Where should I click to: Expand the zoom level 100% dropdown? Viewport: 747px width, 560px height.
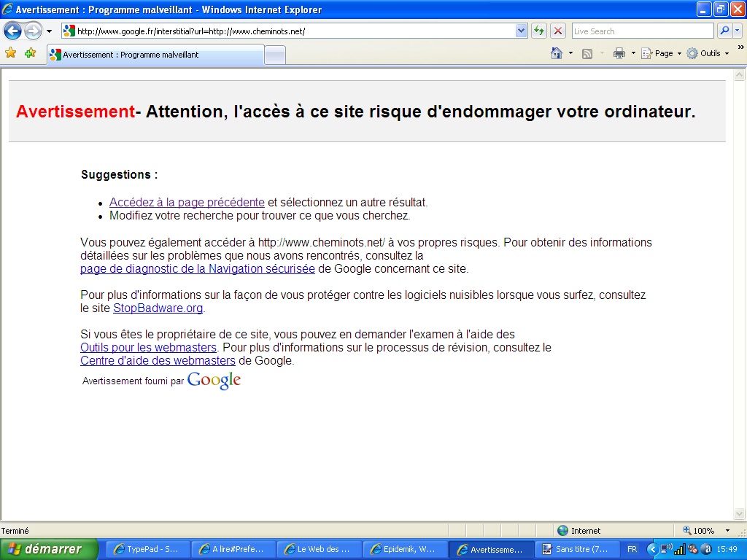pyautogui.click(x=727, y=531)
